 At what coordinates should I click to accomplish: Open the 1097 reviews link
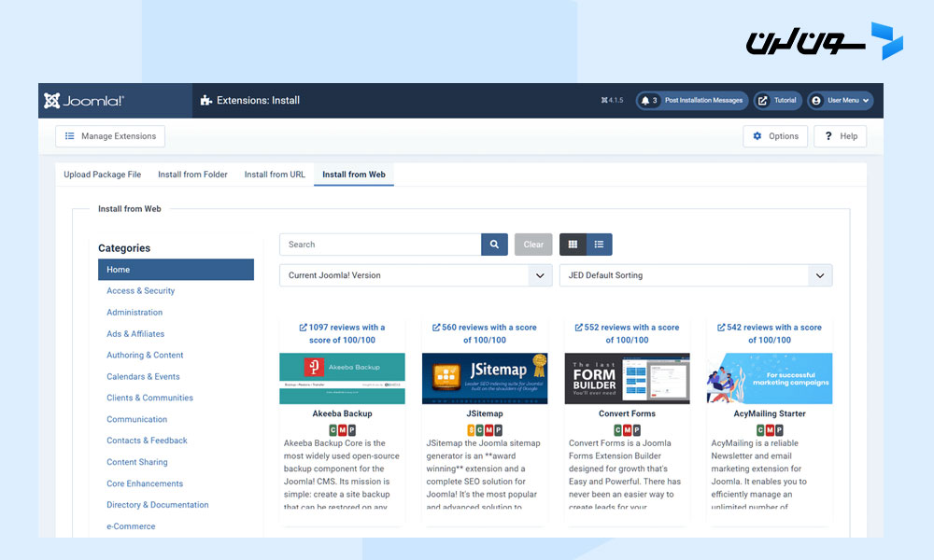tap(342, 334)
